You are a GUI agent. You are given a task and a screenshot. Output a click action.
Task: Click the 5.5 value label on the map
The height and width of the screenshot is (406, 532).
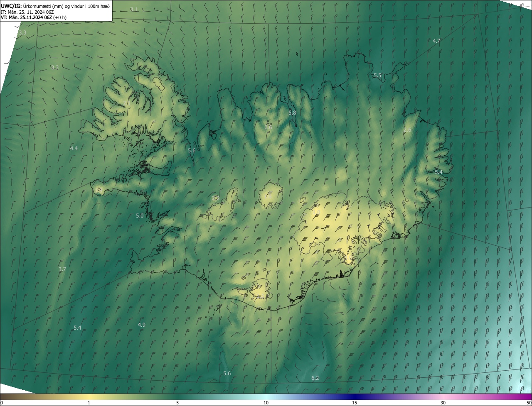(377, 75)
